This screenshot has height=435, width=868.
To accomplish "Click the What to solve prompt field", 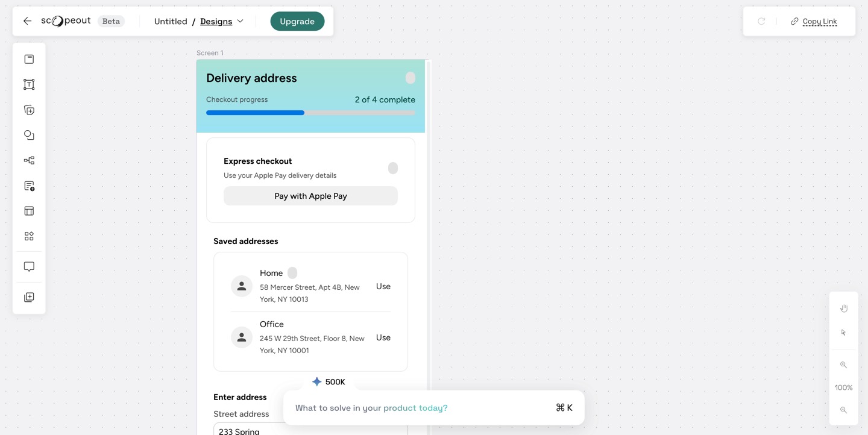I will click(434, 408).
